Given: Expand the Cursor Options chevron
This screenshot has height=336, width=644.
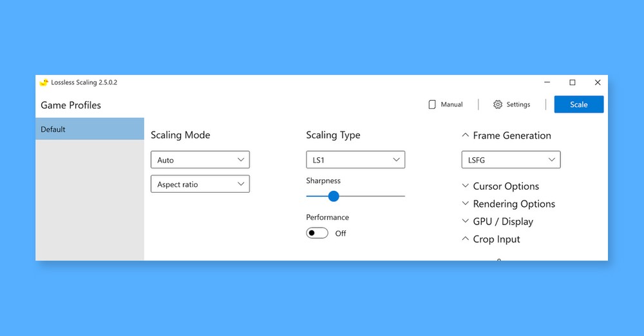Looking at the screenshot, I should click(466, 186).
